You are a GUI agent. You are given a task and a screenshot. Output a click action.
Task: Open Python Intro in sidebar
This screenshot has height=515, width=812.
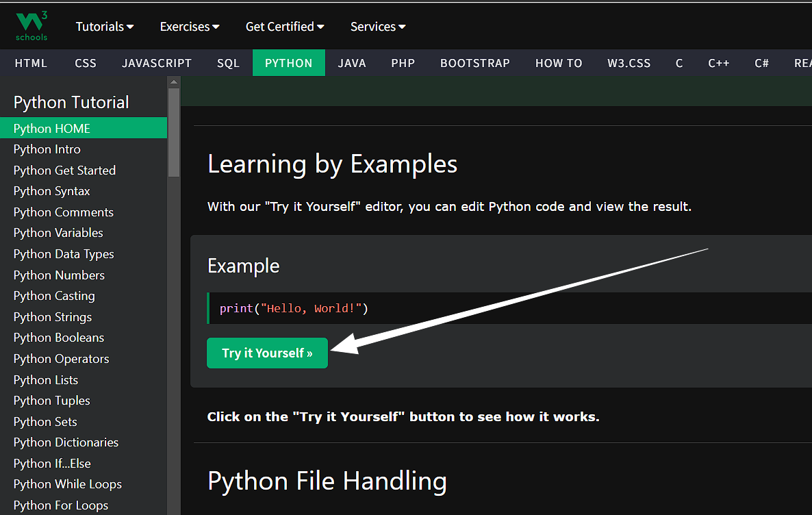tap(47, 149)
